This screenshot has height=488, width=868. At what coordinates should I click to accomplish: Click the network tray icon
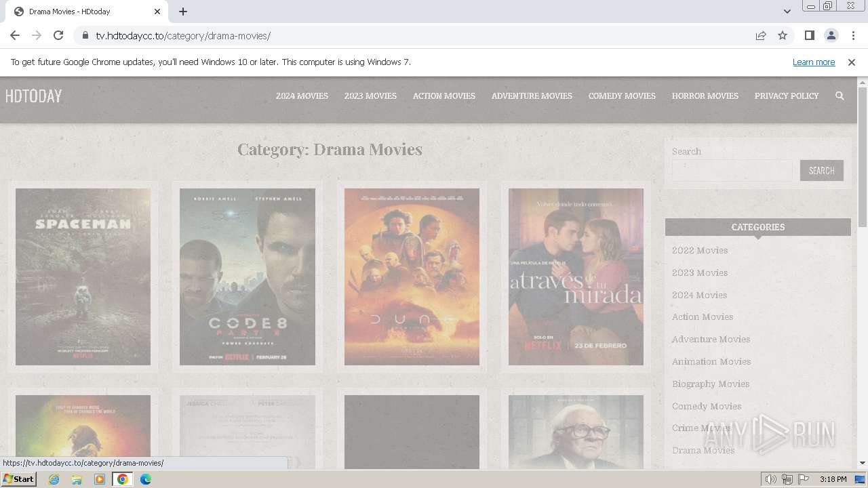787,479
